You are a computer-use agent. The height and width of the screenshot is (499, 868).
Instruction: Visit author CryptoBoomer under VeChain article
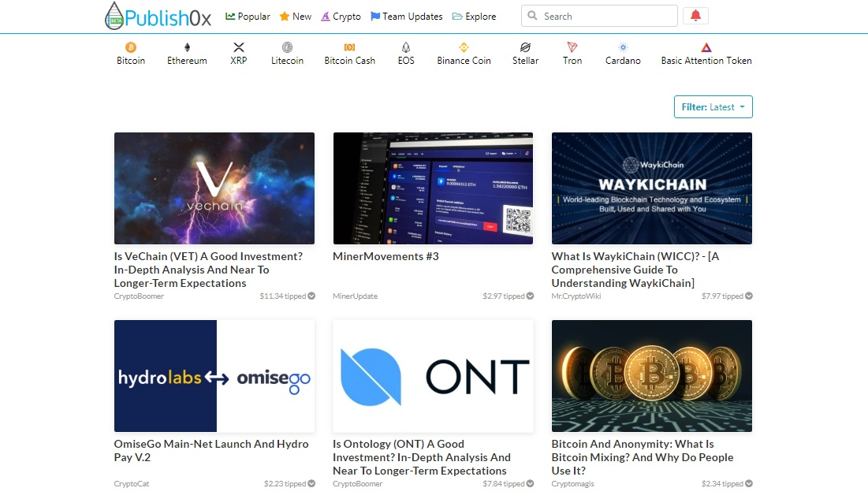tap(139, 296)
